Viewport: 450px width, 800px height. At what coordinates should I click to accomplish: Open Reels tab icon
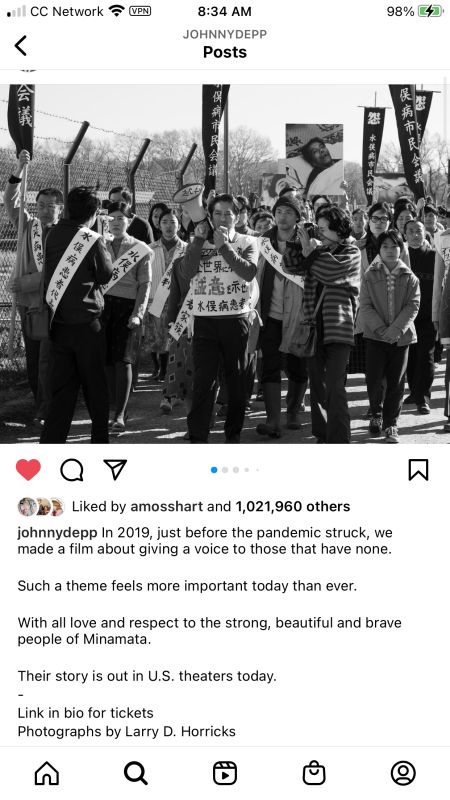click(225, 773)
